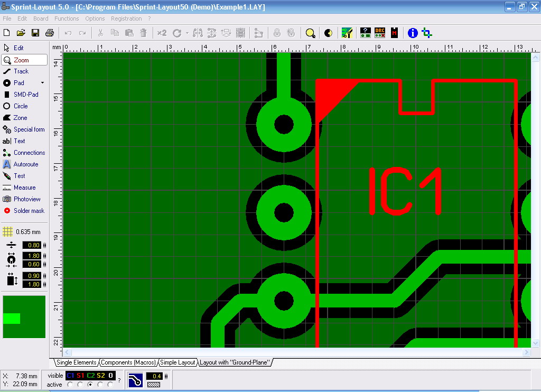Open the board scanner icon with question mark

pyautogui.click(x=366, y=33)
